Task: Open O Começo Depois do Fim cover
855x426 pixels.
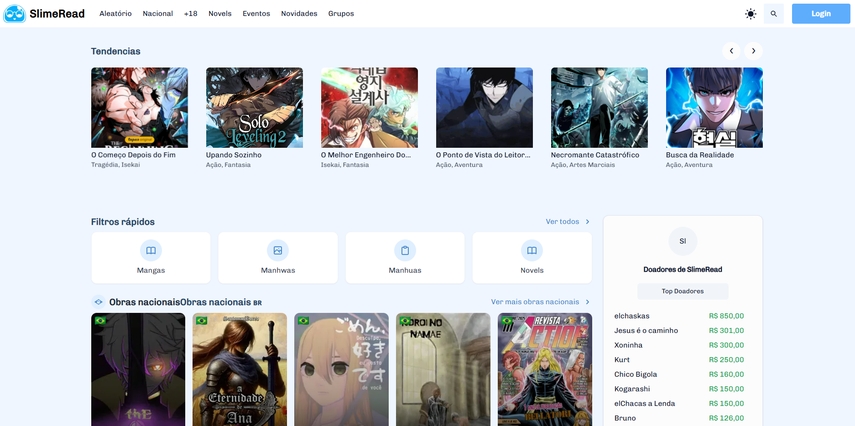Action: click(140, 107)
